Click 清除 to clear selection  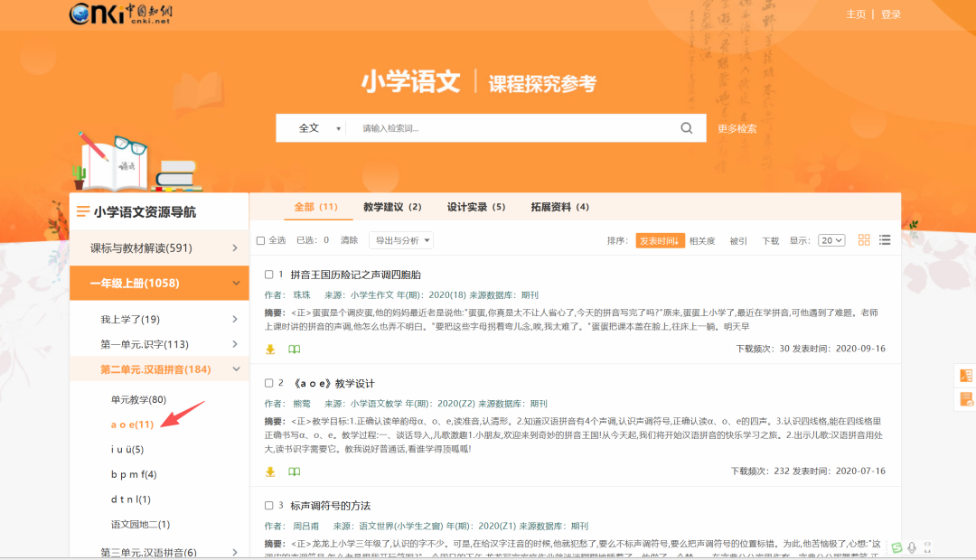pyautogui.click(x=349, y=240)
